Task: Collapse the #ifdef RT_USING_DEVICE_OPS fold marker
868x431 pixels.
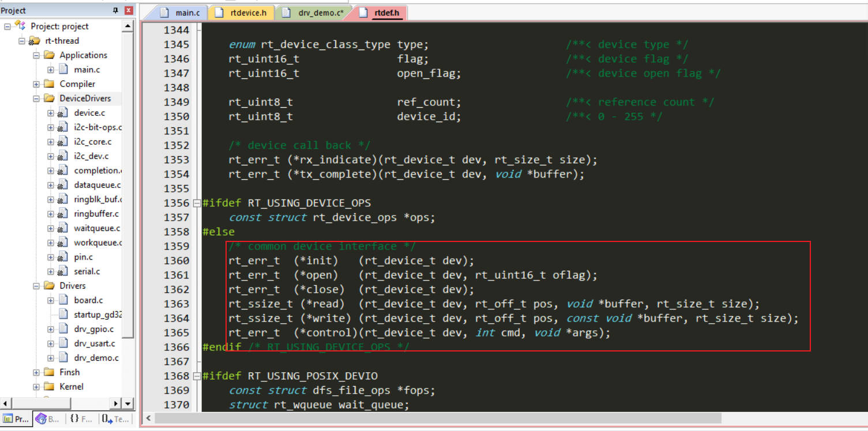Action: tap(197, 203)
